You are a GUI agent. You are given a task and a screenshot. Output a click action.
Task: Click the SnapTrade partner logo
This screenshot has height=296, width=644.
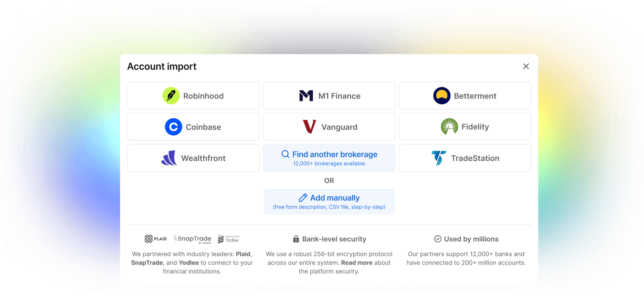coord(192,240)
